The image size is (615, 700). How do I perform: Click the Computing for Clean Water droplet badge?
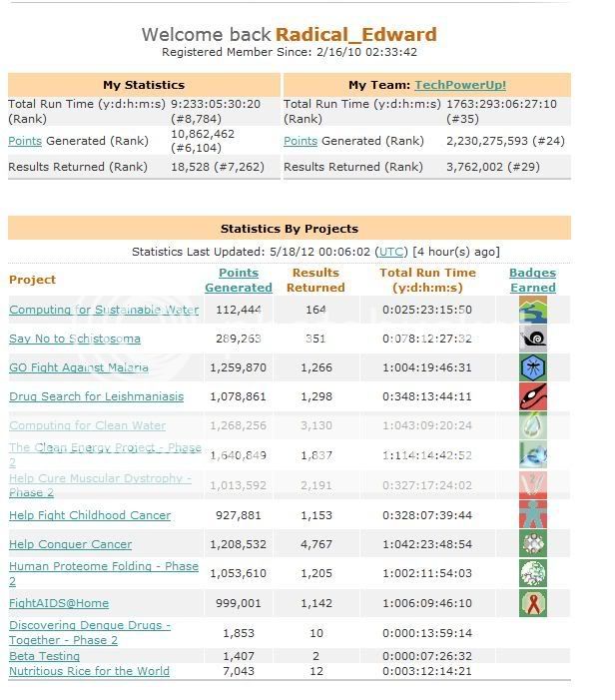pyautogui.click(x=533, y=425)
